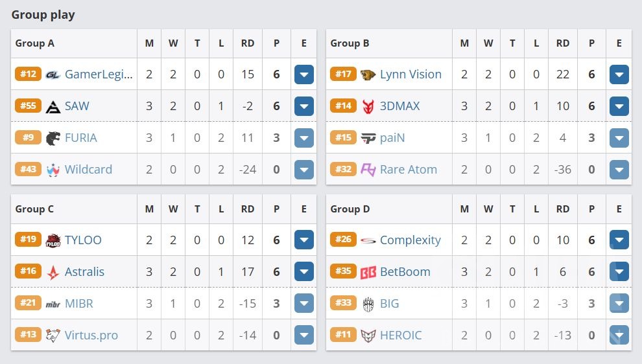This screenshot has width=642, height=364.
Task: Click the #55 ranking badge for SAW
Action: [28, 106]
